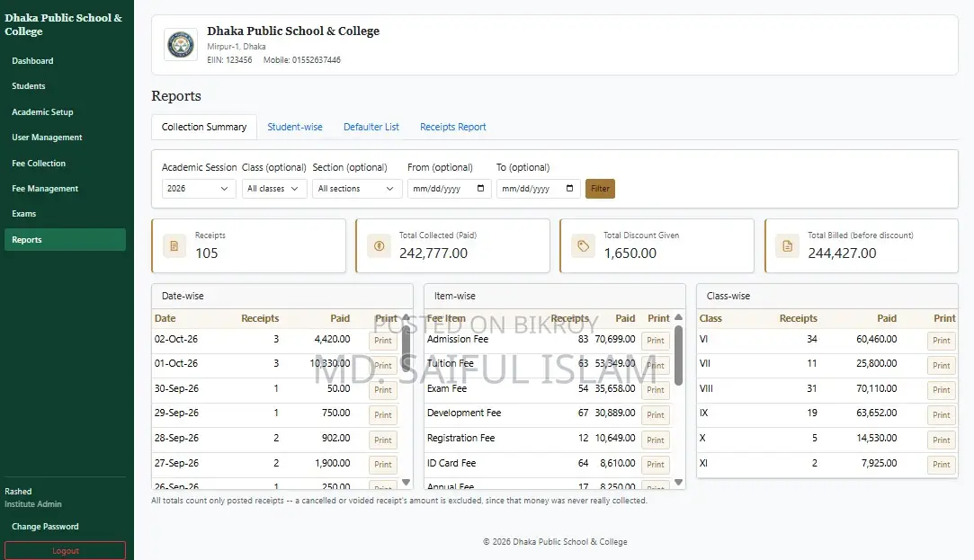Open Change Password link in sidebar

[x=45, y=527]
